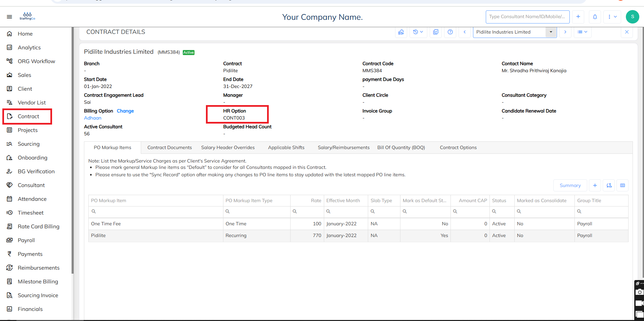This screenshot has height=321, width=644.
Task: Expand the history dropdown in toolbar
Action: tap(418, 32)
